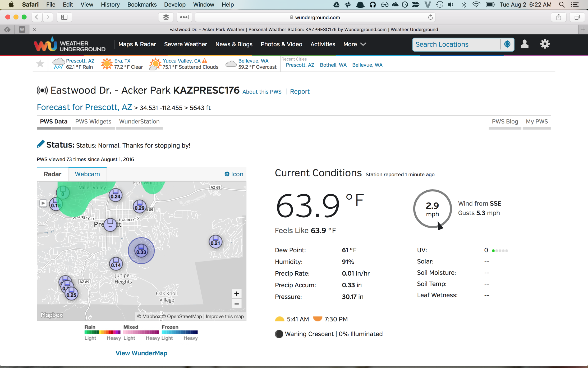Click the Rain intensity color scale
The width and height of the screenshot is (588, 368).
[102, 332]
